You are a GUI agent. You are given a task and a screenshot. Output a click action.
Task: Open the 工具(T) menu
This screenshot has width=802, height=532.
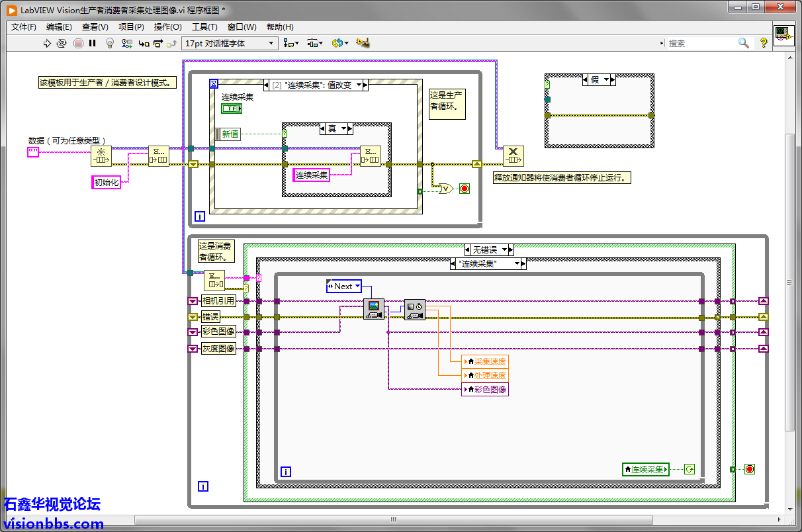pyautogui.click(x=204, y=27)
